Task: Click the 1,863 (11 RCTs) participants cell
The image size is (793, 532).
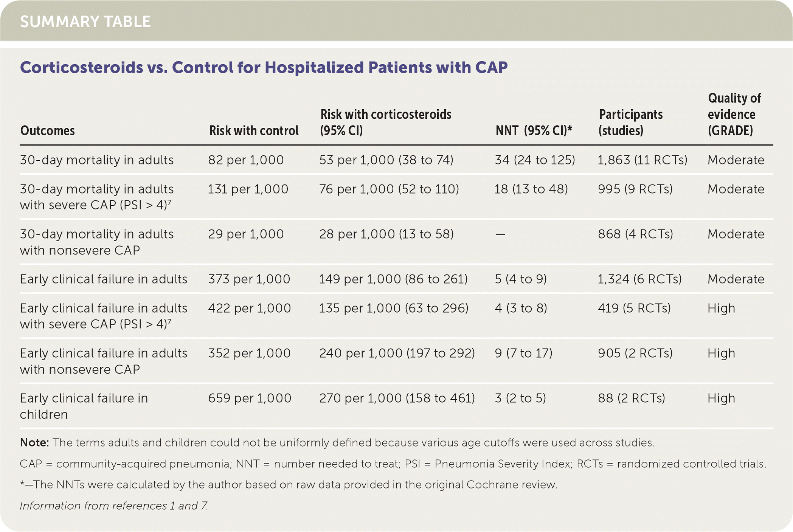Action: [642, 160]
